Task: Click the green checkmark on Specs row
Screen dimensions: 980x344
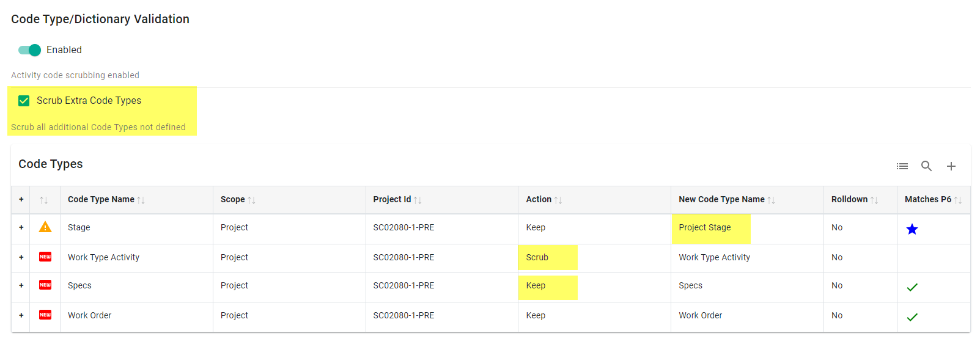Action: coord(912,287)
